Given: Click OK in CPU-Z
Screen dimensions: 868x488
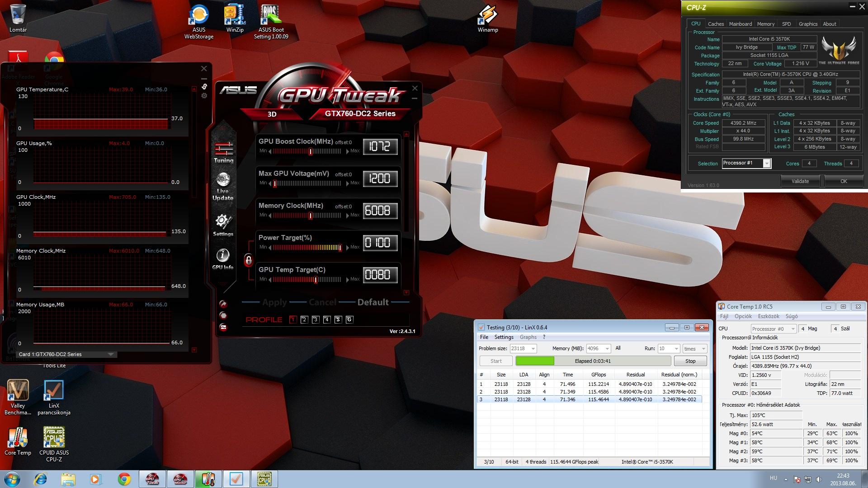Looking at the screenshot, I should pyautogui.click(x=844, y=181).
